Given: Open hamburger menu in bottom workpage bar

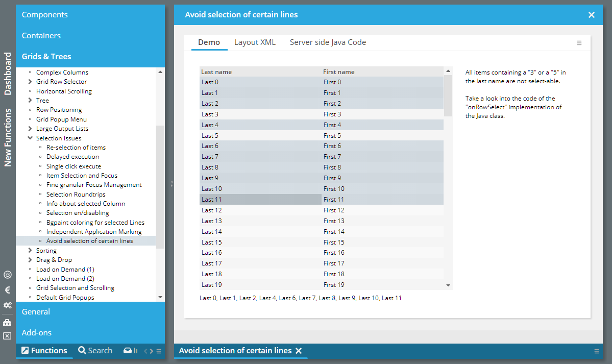Looking at the screenshot, I should click(597, 351).
